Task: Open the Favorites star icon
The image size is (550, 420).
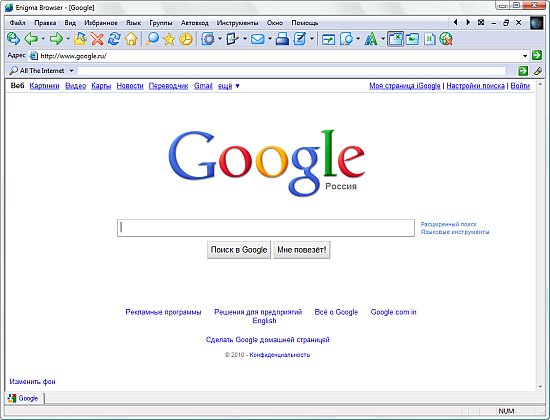Action: pos(169,39)
